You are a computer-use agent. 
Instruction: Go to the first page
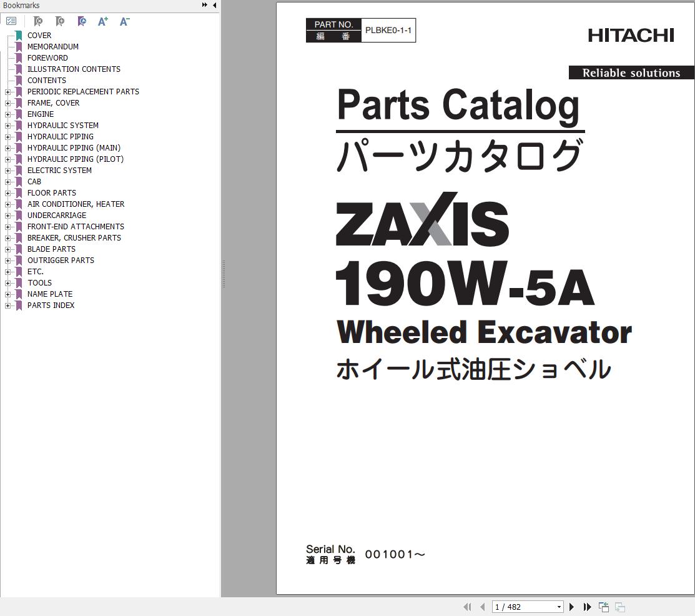pos(467,607)
